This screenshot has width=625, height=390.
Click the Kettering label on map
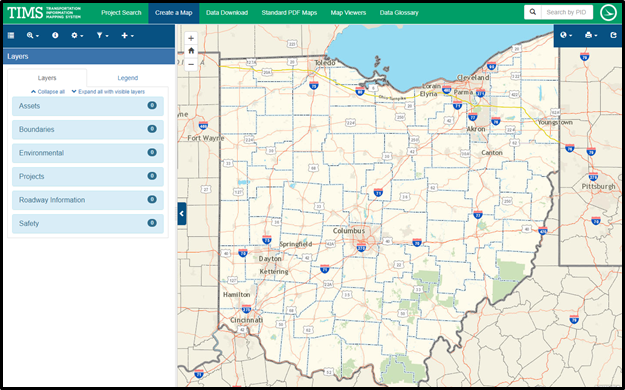coord(274,272)
